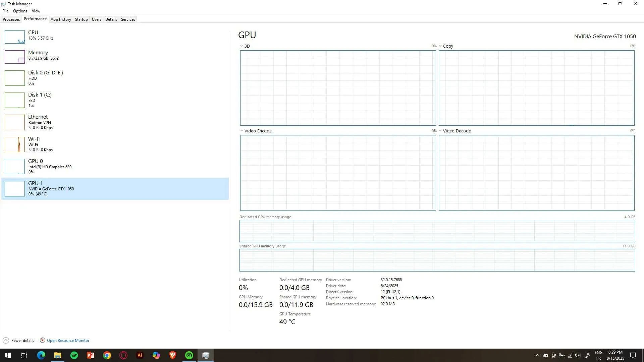Image resolution: width=644 pixels, height=362 pixels.
Task: Select the Disk 1 (C:) thumbnail
Action: pyautogui.click(x=15, y=100)
